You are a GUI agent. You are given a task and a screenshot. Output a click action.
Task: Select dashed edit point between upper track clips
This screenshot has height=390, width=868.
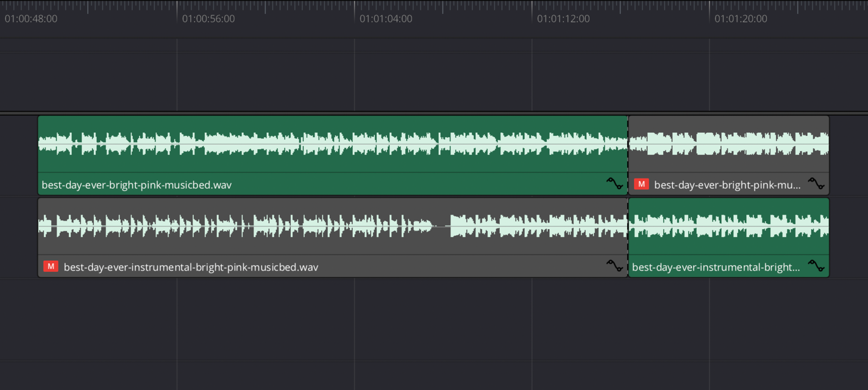(x=628, y=155)
